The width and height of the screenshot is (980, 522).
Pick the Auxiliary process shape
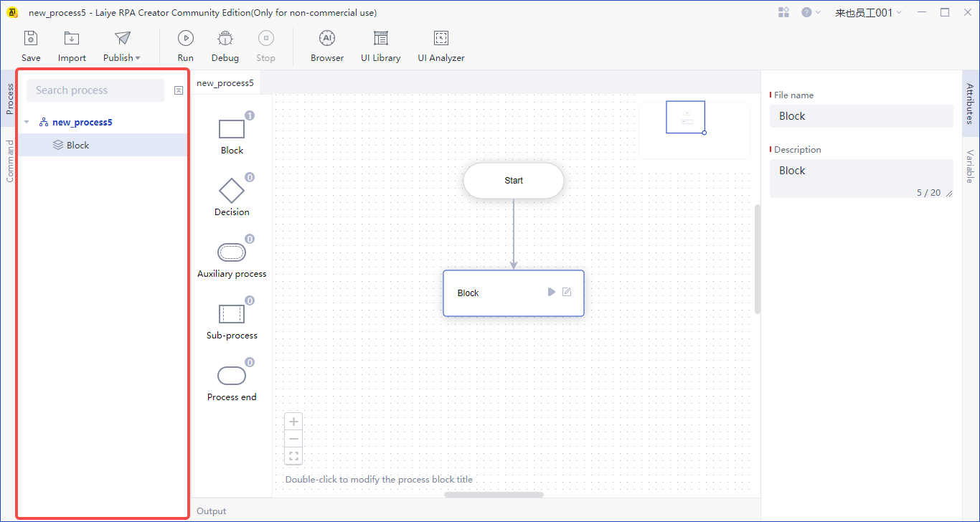[x=232, y=252]
